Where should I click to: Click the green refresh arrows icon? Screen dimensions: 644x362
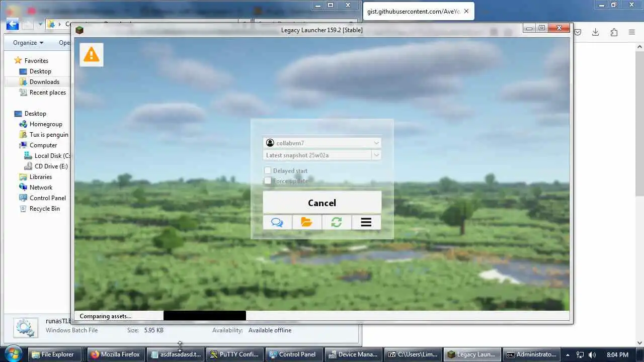[x=337, y=222]
